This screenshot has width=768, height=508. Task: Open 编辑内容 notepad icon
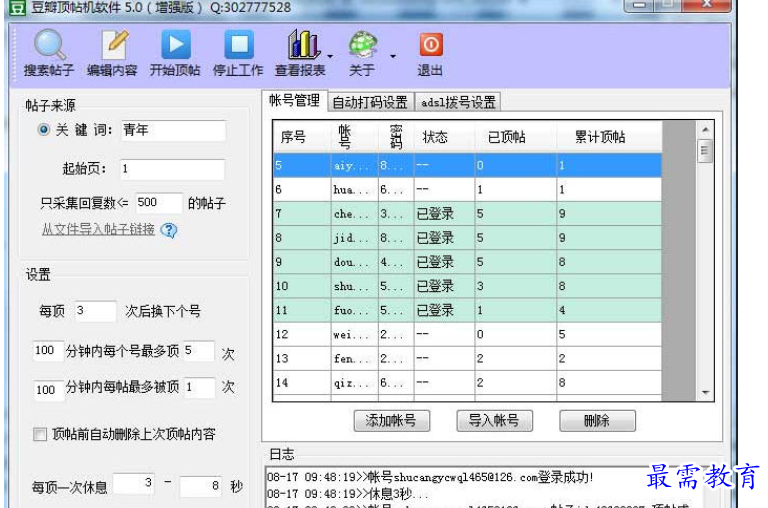[x=113, y=46]
